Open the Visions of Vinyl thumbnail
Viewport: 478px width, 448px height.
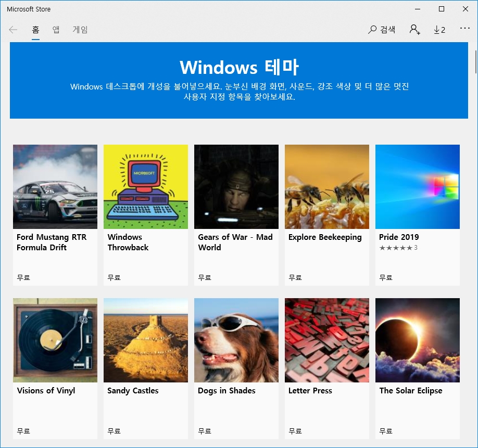click(55, 340)
